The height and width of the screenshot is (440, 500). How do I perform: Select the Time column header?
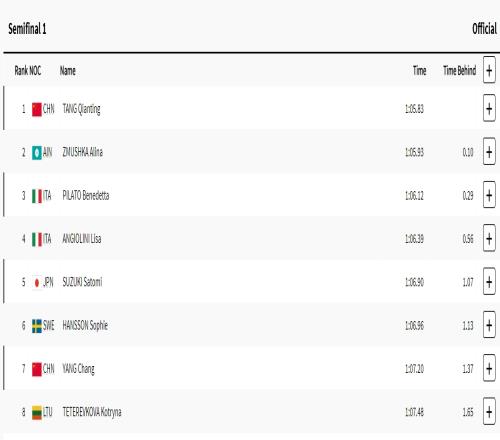(x=419, y=71)
